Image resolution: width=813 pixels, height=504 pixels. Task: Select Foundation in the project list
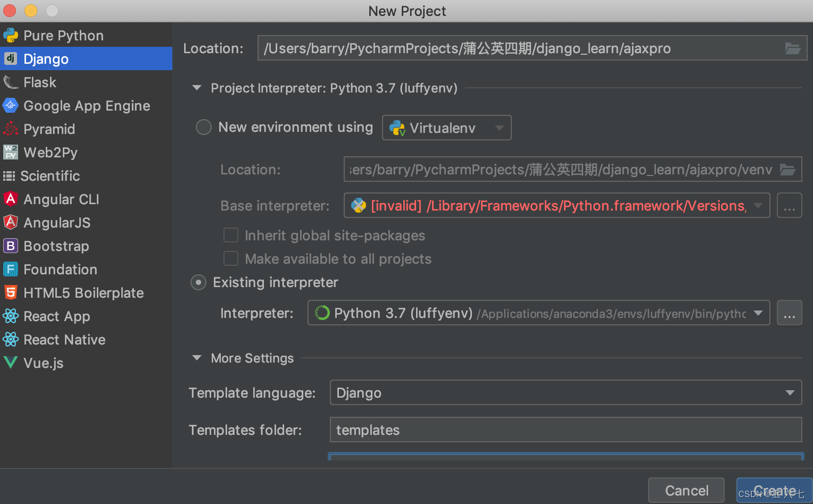pyautogui.click(x=86, y=270)
